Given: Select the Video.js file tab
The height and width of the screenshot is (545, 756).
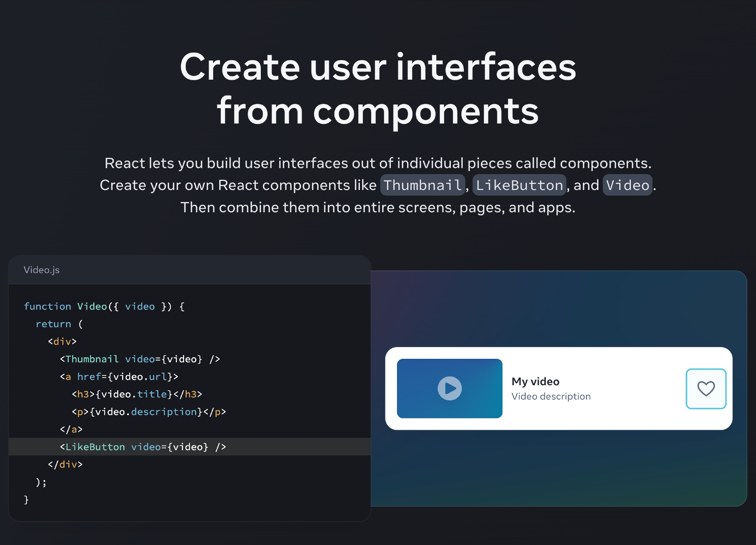Looking at the screenshot, I should [42, 270].
